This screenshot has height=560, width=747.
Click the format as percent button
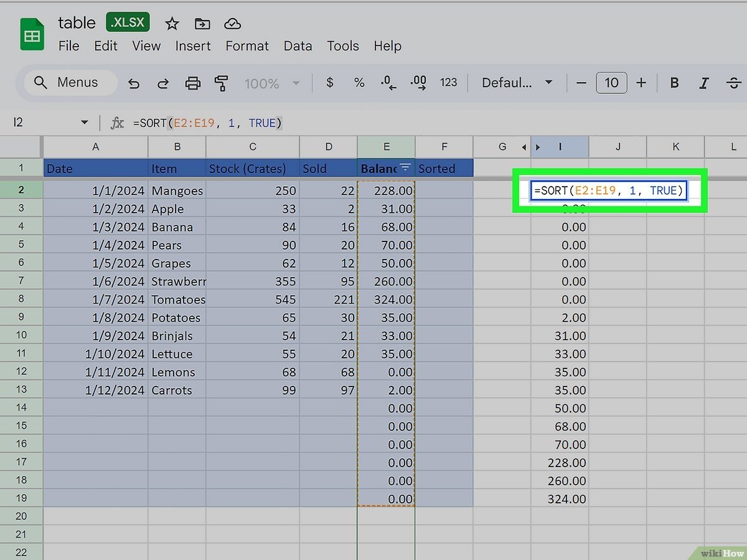[x=359, y=83]
